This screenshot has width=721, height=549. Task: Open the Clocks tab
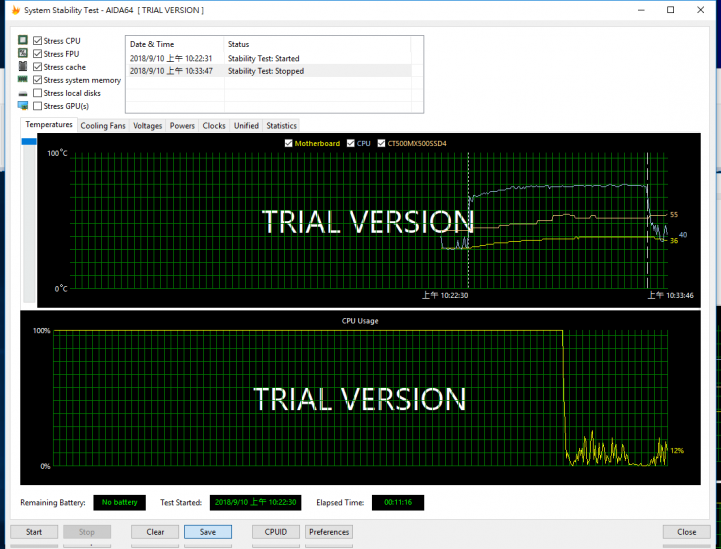pyautogui.click(x=214, y=126)
